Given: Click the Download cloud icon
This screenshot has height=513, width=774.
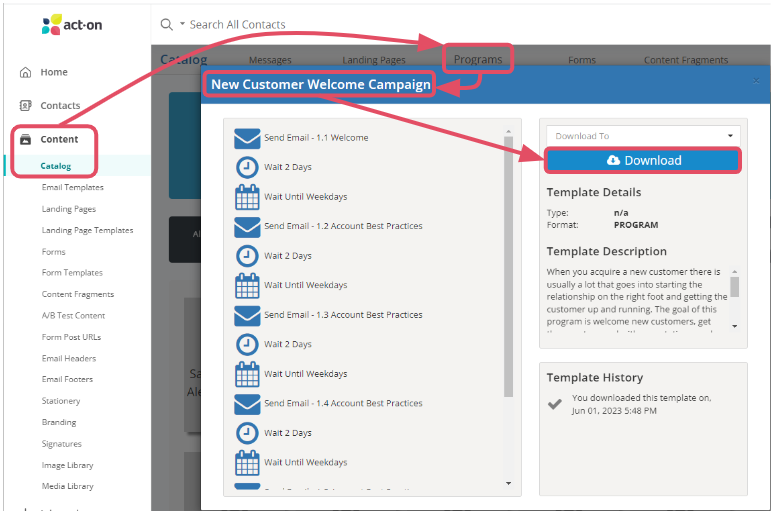Looking at the screenshot, I should coord(613,160).
